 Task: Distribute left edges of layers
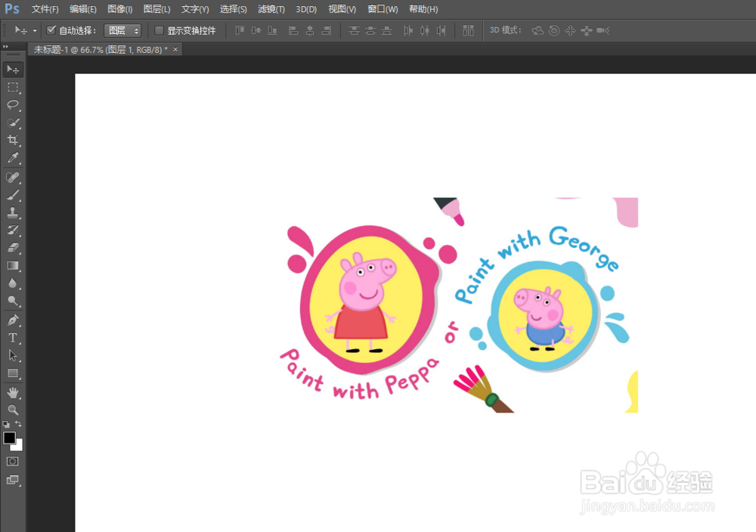coord(408,31)
